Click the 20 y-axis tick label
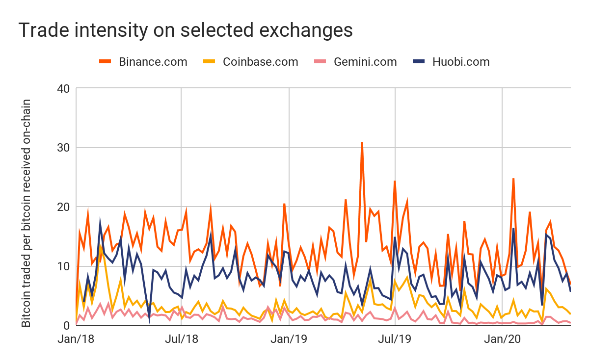The width and height of the screenshot is (589, 364). (64, 207)
